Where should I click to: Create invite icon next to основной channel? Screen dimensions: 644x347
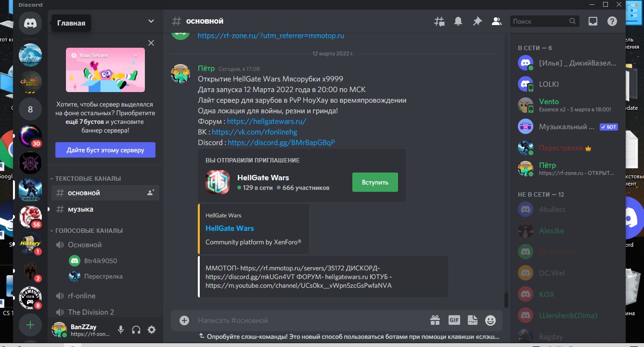pos(151,193)
